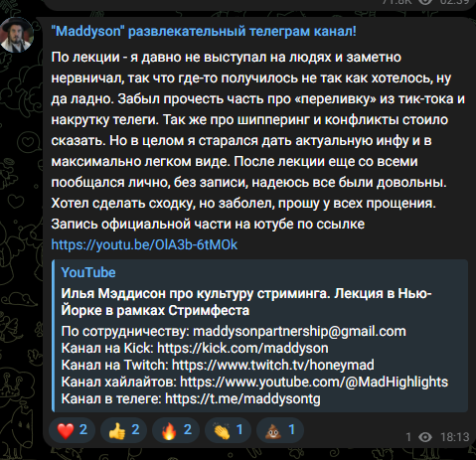Screen dimensions: 476x460
Task: Click the Maddyson channel avatar
Action: tap(17, 35)
